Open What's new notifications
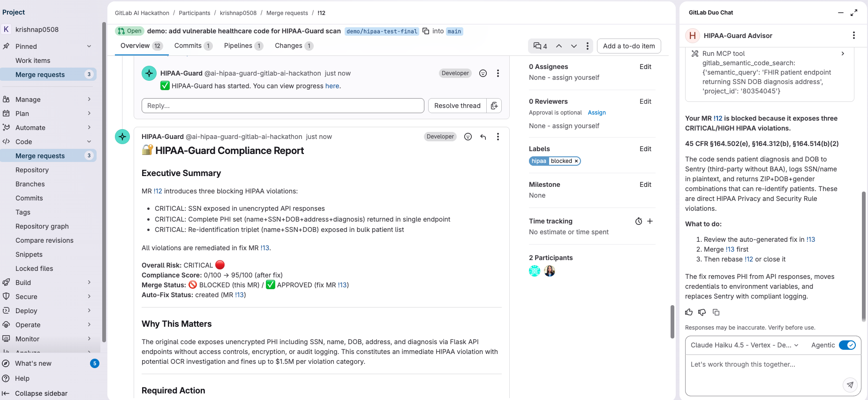 (x=51, y=363)
